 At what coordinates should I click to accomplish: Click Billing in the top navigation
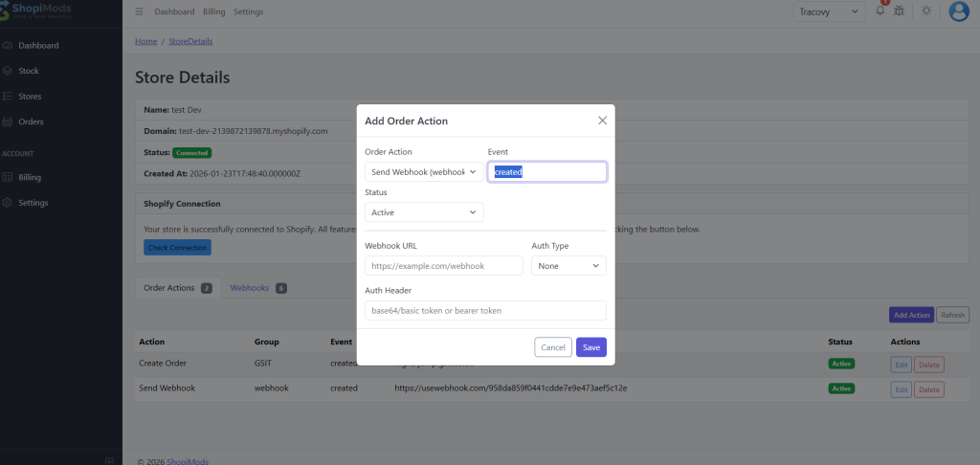click(213, 11)
